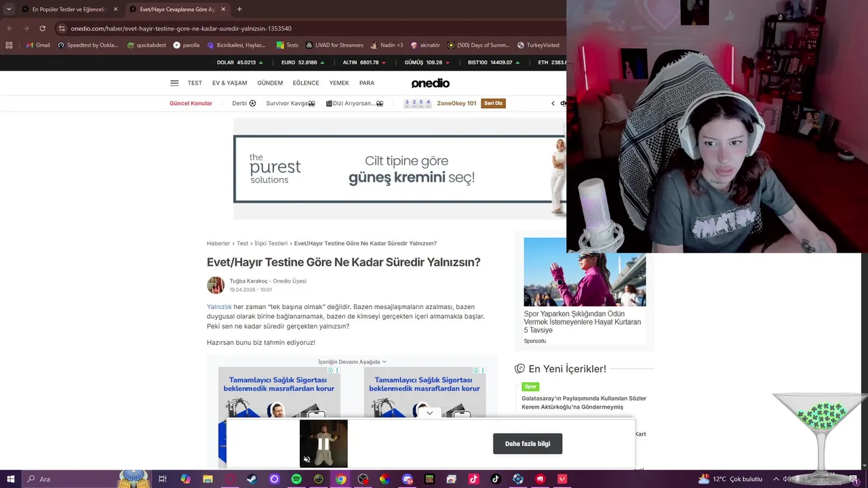Close the Evet/Hayır Cevaplarına Göre tab

point(223,9)
